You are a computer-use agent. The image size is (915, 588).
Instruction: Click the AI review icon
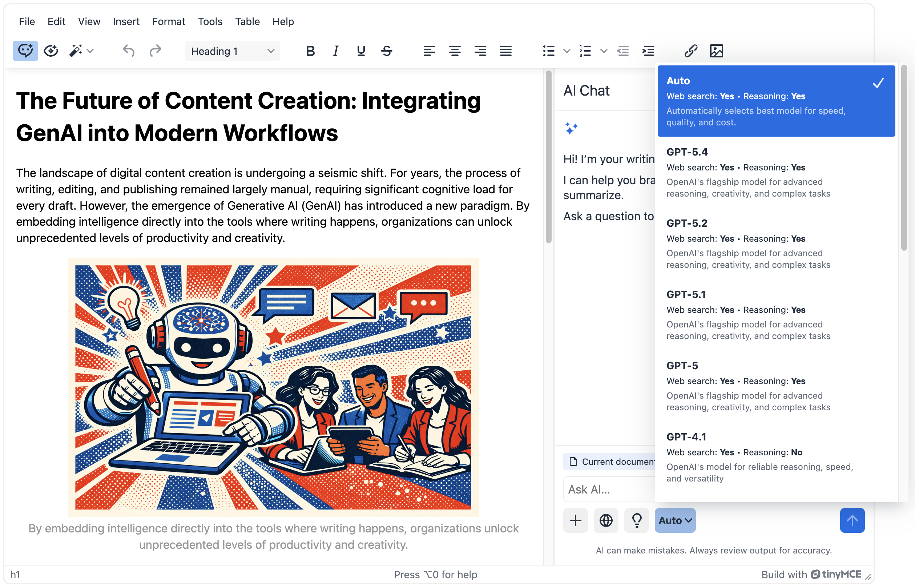(51, 51)
